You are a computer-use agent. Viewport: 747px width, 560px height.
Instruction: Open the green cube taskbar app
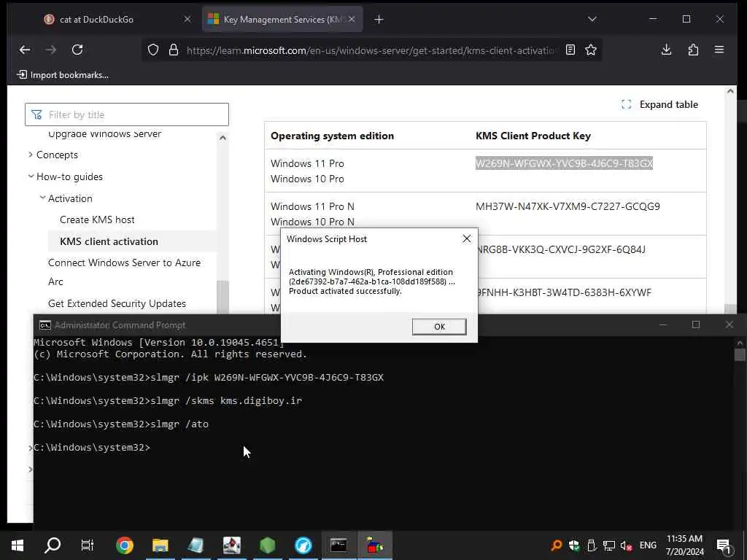[267, 545]
